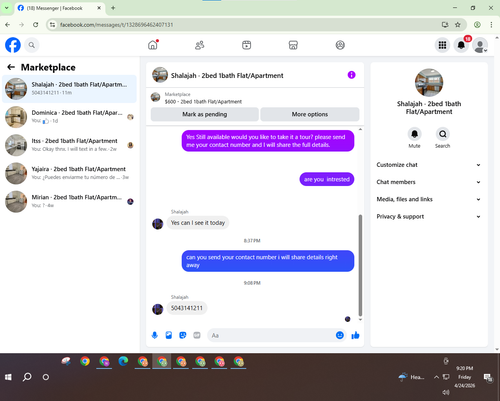Open the Windows notification center icon
The height and width of the screenshot is (401, 500).
pyautogui.click(x=488, y=377)
